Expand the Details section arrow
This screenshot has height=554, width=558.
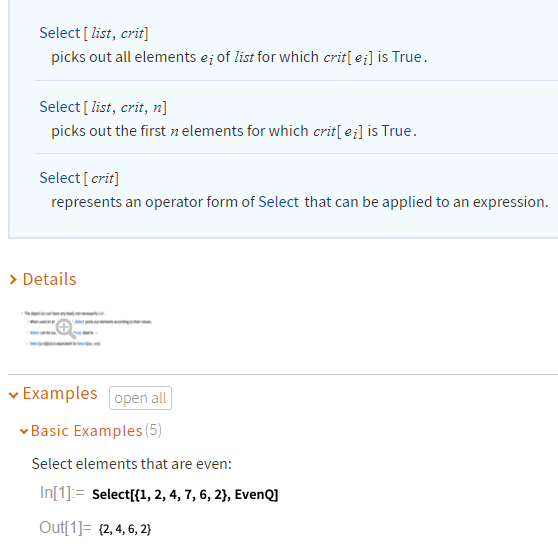[x=13, y=280]
